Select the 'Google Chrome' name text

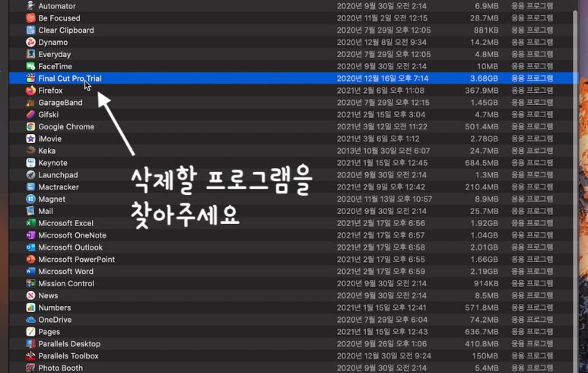click(66, 127)
